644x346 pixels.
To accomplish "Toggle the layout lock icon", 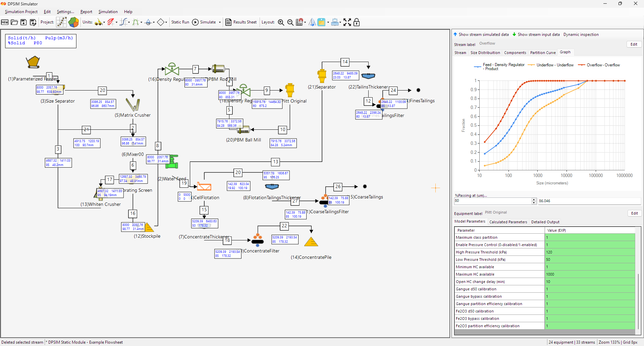I will (357, 22).
